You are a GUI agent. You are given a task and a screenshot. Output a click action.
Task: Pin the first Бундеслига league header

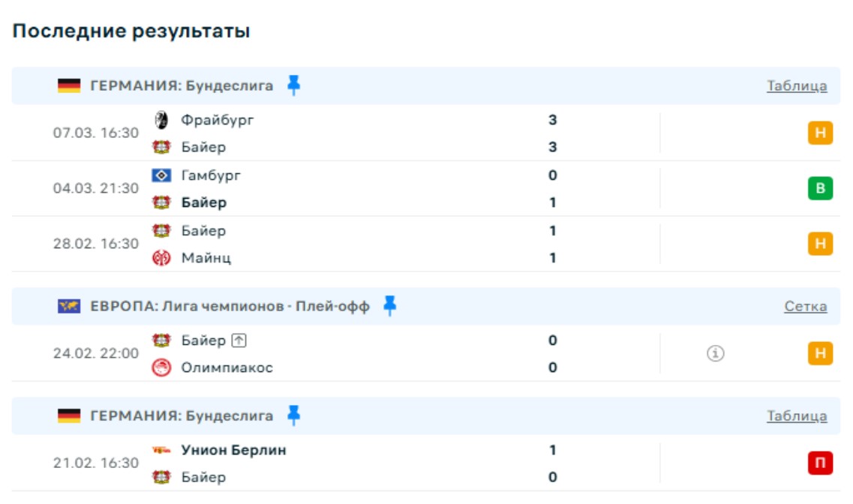293,85
